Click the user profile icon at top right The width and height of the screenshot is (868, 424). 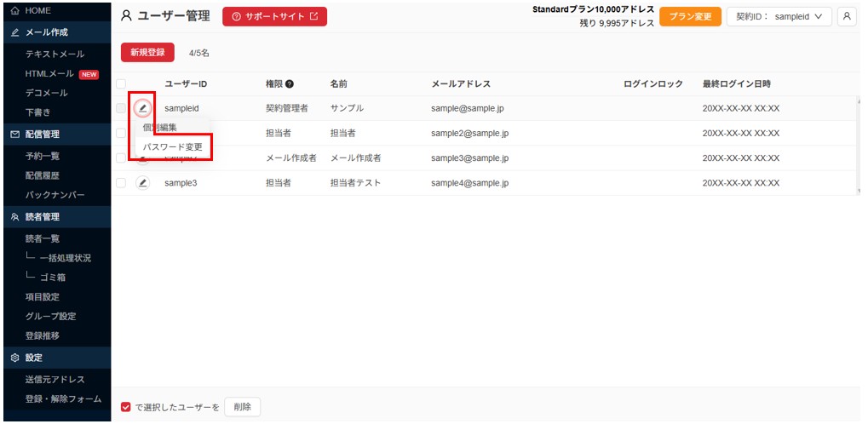pos(847,16)
